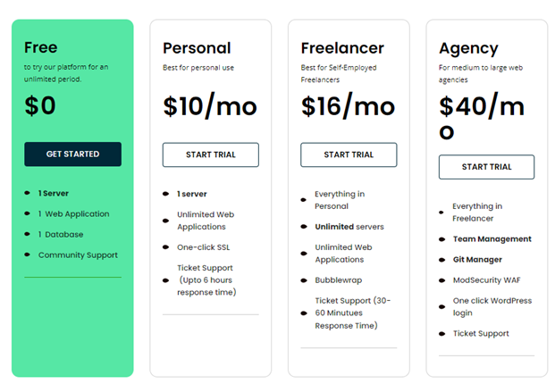Click the 1 Database feature item
Viewport: 555px width, 392px height.
coord(61,235)
